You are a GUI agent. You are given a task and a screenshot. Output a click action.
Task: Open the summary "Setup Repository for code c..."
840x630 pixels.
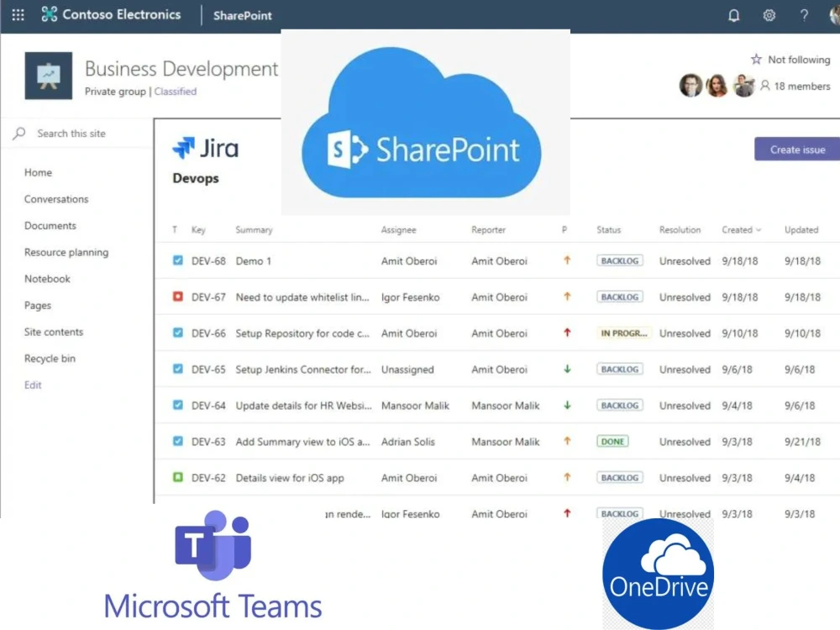click(302, 333)
